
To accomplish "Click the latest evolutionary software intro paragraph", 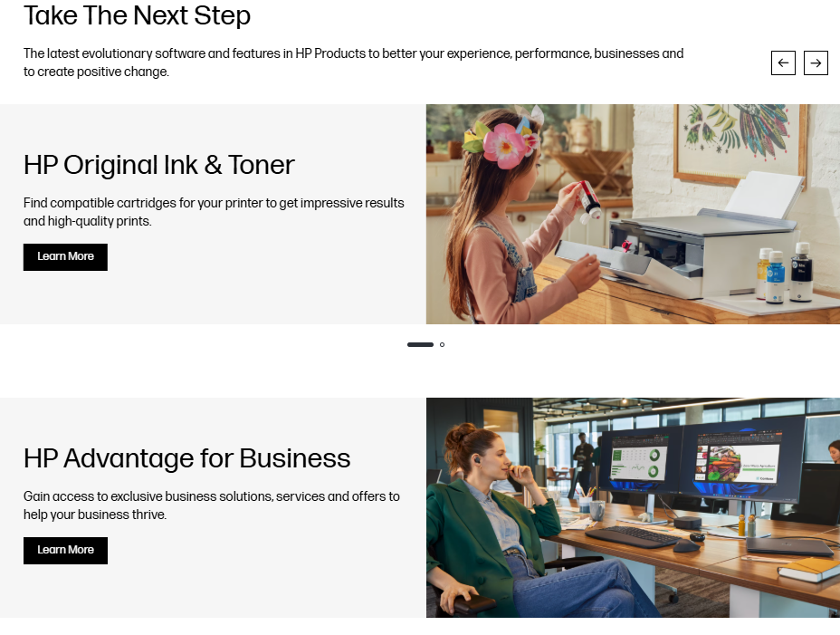I will tap(354, 63).
